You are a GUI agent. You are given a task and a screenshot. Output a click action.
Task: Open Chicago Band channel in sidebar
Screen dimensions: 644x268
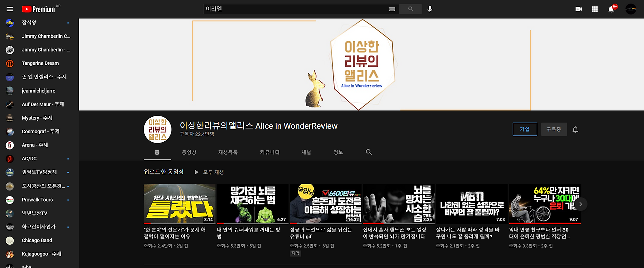[x=38, y=240]
